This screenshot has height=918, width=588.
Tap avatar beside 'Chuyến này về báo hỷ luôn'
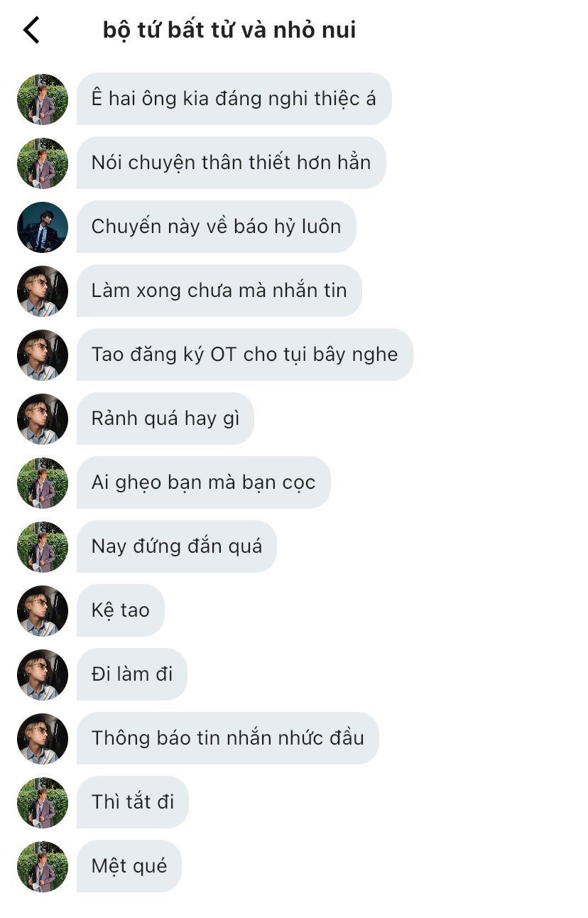tap(43, 227)
